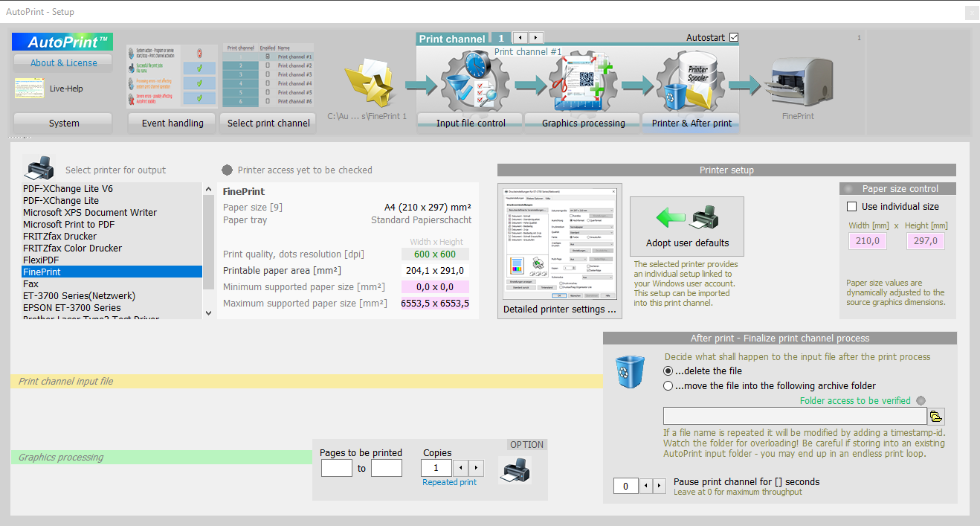Select the highlighted FinePrint printer row

pos(112,272)
